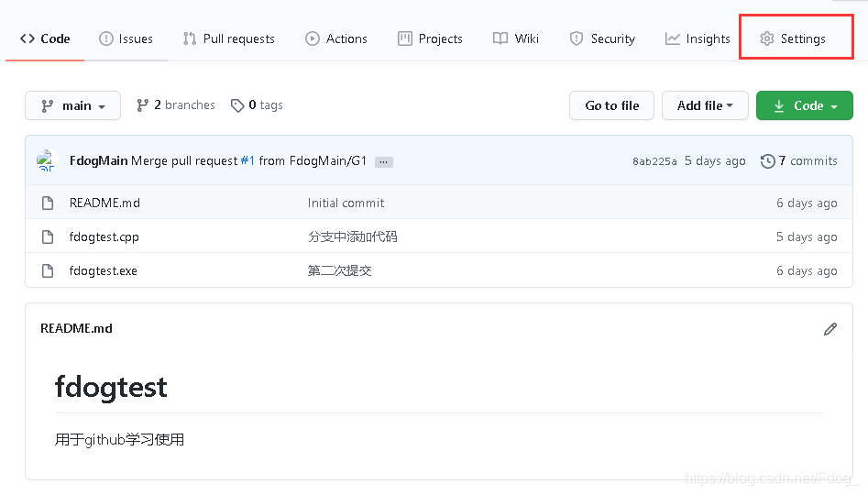Click the Merge pull request commit message
Viewport: 868px width, 495px height.
click(x=248, y=160)
